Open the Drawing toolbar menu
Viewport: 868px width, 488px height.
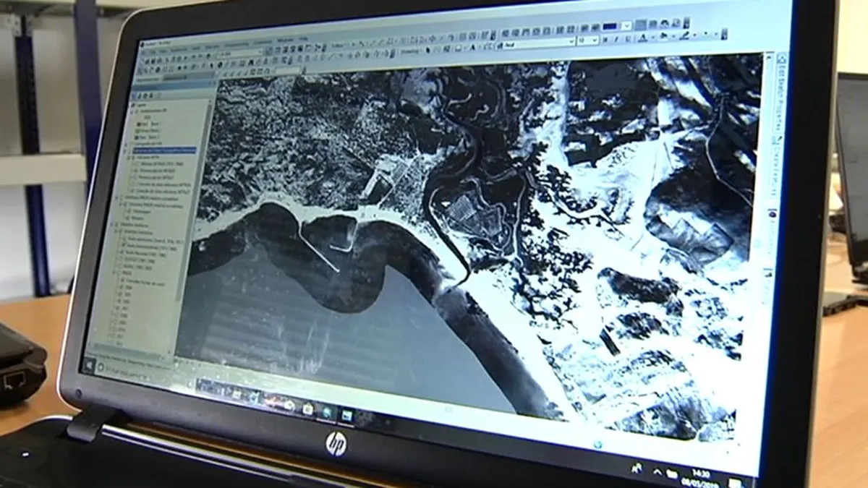click(x=410, y=51)
